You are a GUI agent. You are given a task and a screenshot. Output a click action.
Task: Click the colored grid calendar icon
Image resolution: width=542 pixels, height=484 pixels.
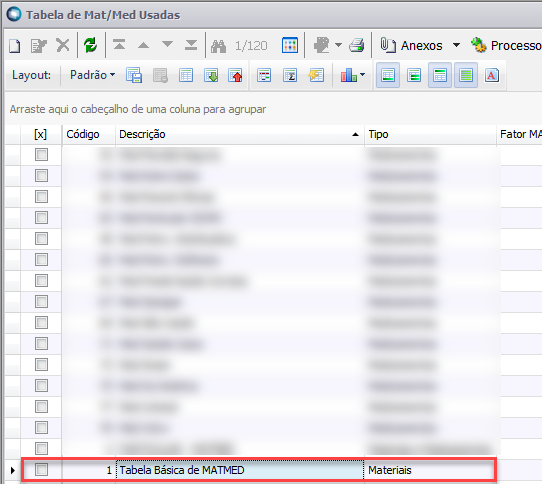[x=290, y=45]
